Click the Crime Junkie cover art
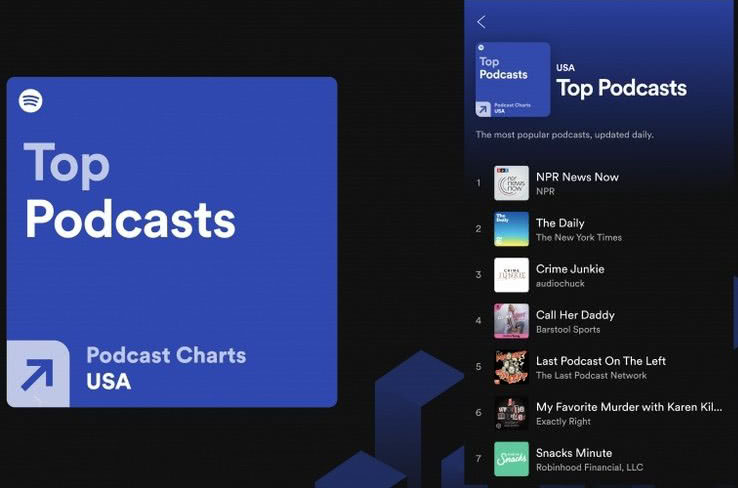This screenshot has height=488, width=738. (511, 275)
